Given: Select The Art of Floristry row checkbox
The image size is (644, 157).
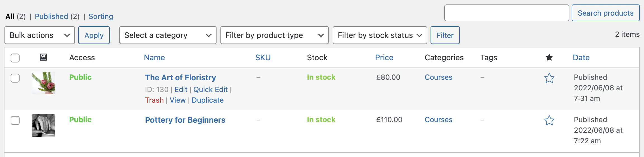Looking at the screenshot, I should (x=15, y=78).
